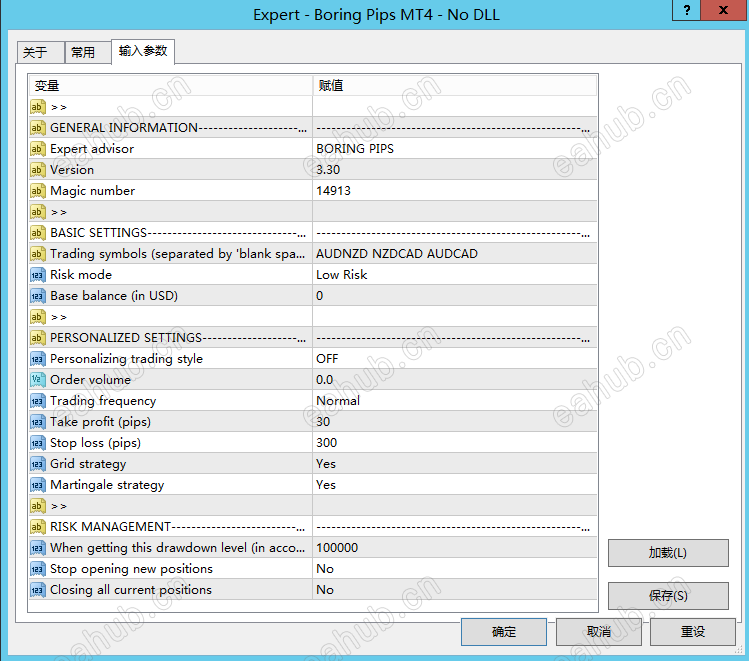Click the 保存(S) save button
Viewport: 749px width, 661px height.
tap(668, 596)
